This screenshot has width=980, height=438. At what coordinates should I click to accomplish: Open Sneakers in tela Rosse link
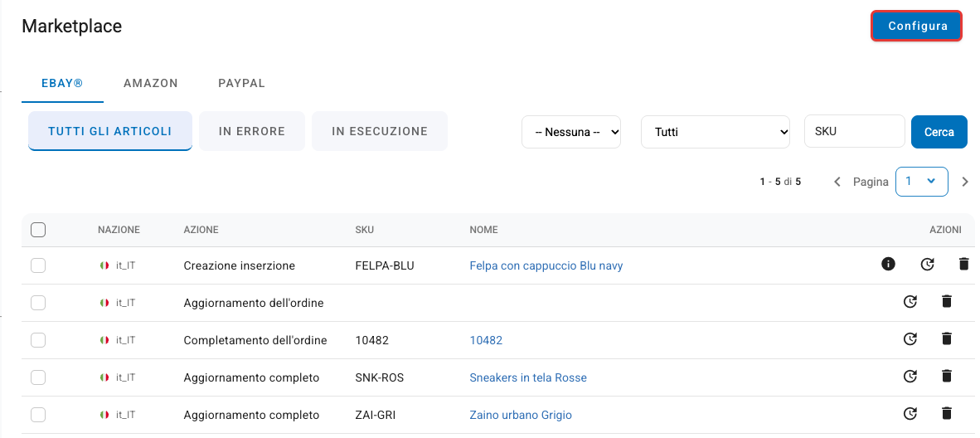(x=528, y=378)
